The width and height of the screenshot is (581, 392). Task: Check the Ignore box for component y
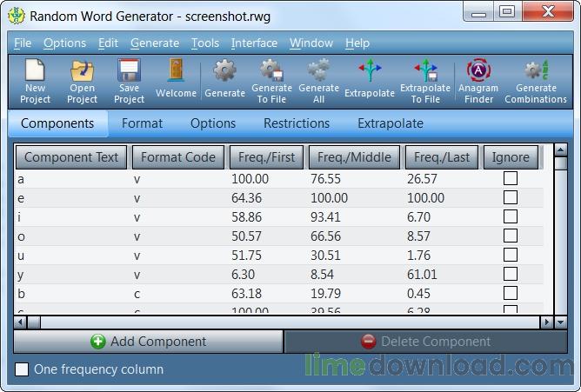(511, 274)
